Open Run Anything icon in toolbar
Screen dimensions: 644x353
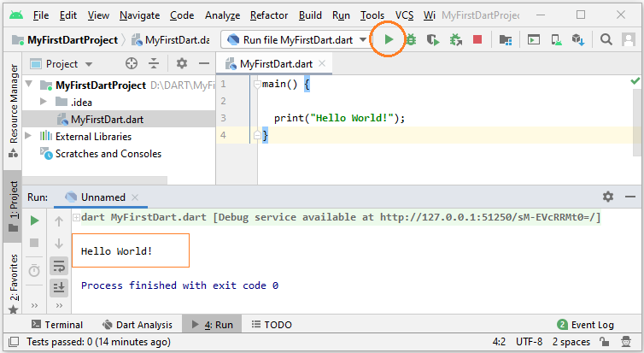coord(534,40)
